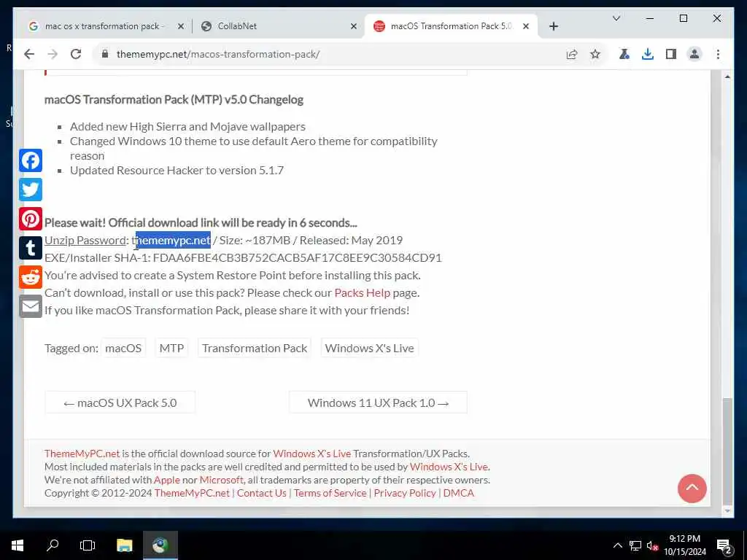Open Microsoft link in footer
747x560 pixels.
pos(222,480)
